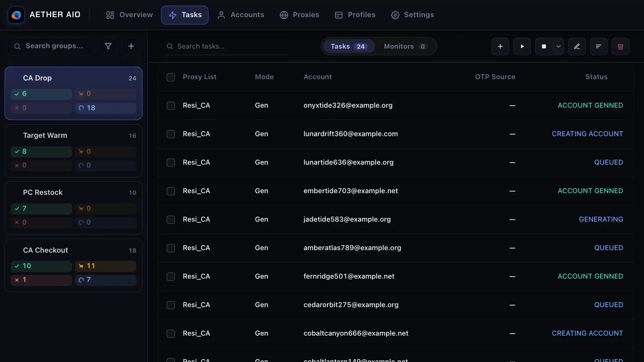The height and width of the screenshot is (362, 644).
Task: Click CA Drop's running count 18
Action: pos(106,108)
